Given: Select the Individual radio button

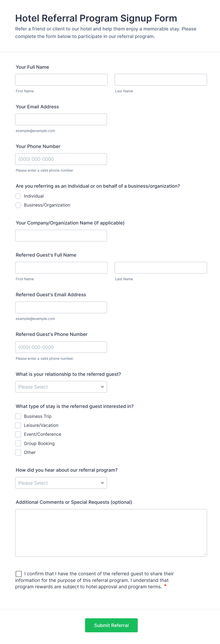Looking at the screenshot, I should pos(18,196).
